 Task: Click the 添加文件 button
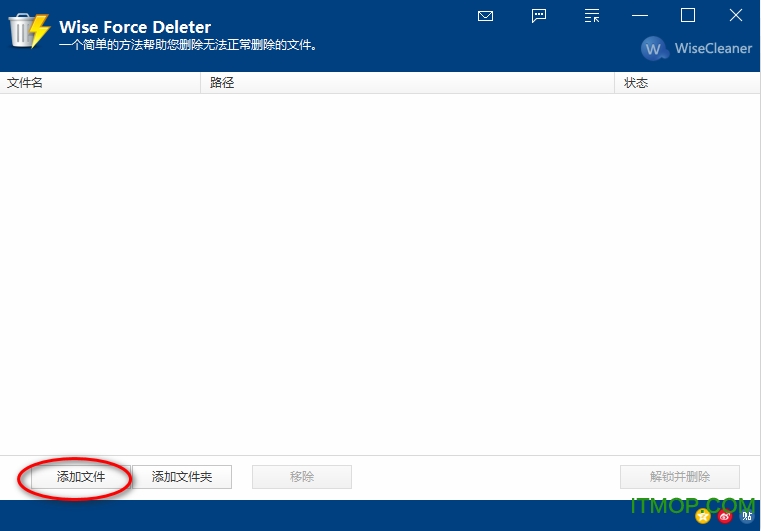81,477
